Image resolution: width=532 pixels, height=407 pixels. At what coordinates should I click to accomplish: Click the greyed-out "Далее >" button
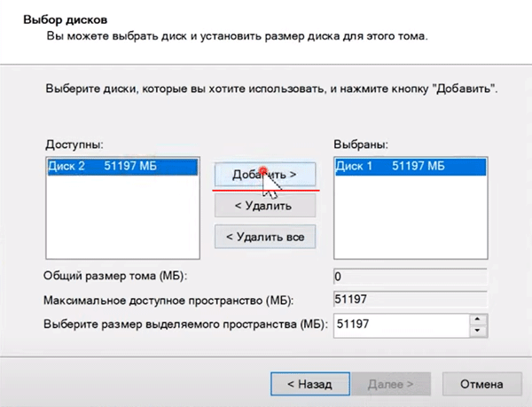click(390, 385)
